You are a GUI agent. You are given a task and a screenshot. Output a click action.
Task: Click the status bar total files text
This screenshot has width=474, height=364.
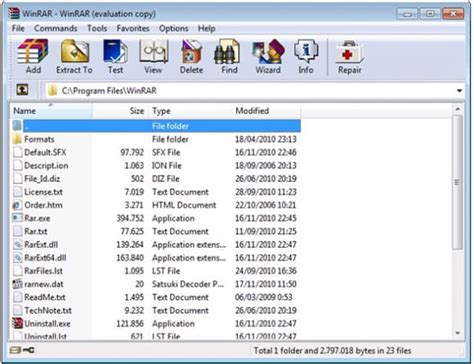pos(332,350)
